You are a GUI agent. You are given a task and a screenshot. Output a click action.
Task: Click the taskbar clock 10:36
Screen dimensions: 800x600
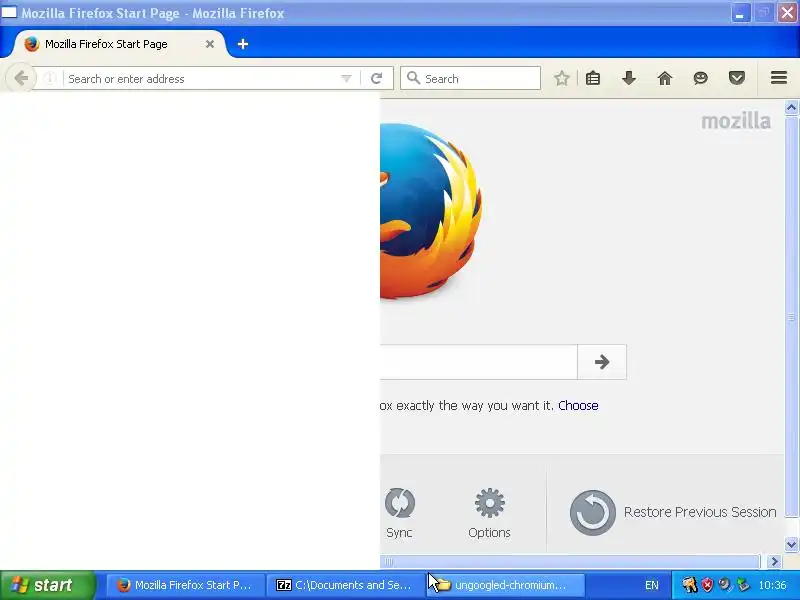coord(772,585)
